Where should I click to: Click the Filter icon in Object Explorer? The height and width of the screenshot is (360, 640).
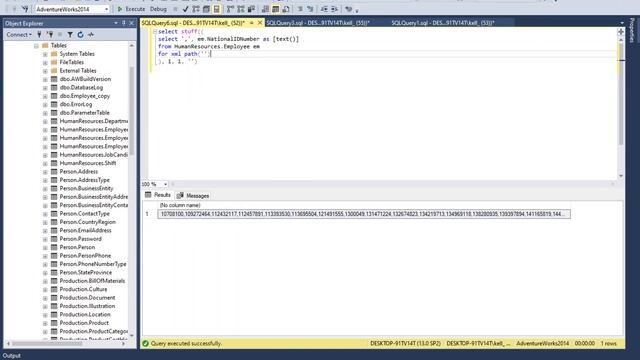click(x=70, y=35)
